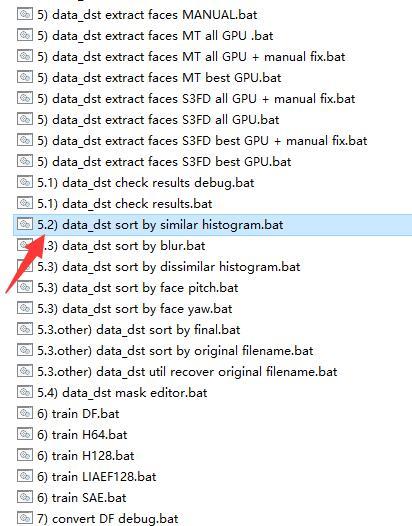Select util recover original filename.bat
The image size is (412, 526).
pos(187,371)
